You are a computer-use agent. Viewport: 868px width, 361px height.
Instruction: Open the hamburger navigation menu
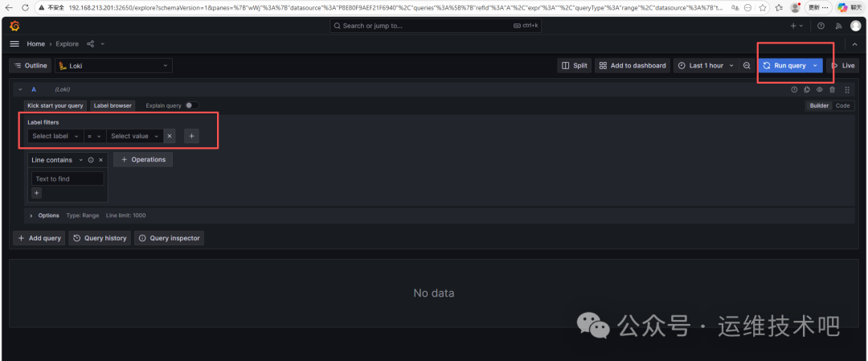pos(15,43)
